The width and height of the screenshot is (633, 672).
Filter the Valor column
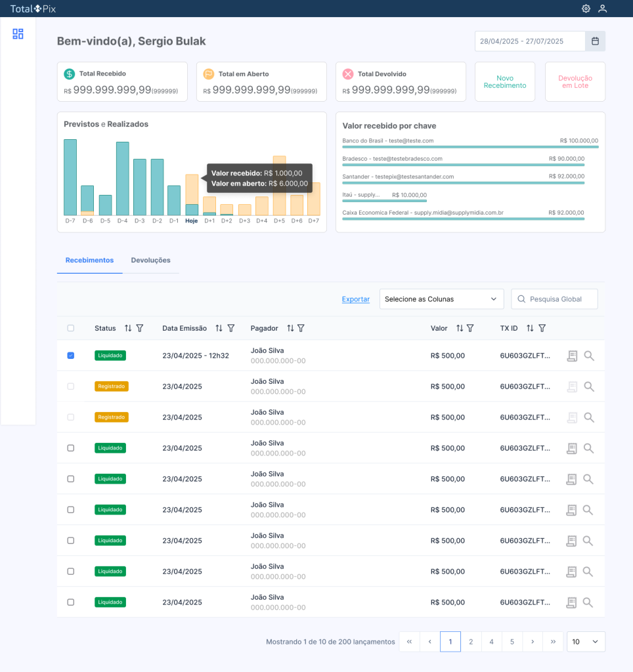[x=470, y=328]
